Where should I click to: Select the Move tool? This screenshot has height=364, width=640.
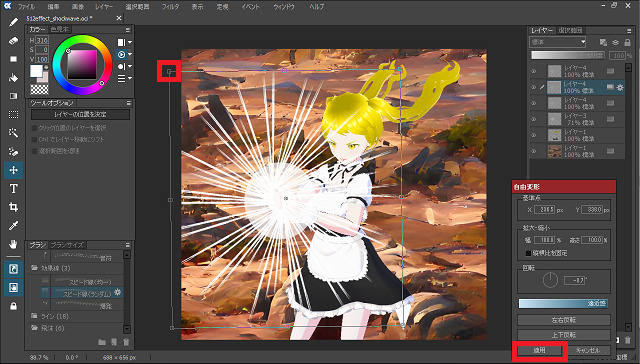click(x=13, y=170)
